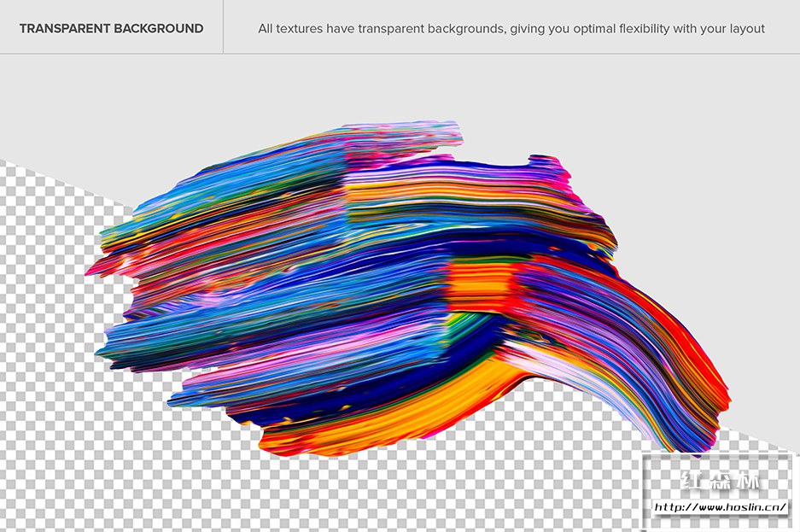Click the 'TRANSPARENT BACKGROUND' heading

coord(111,28)
